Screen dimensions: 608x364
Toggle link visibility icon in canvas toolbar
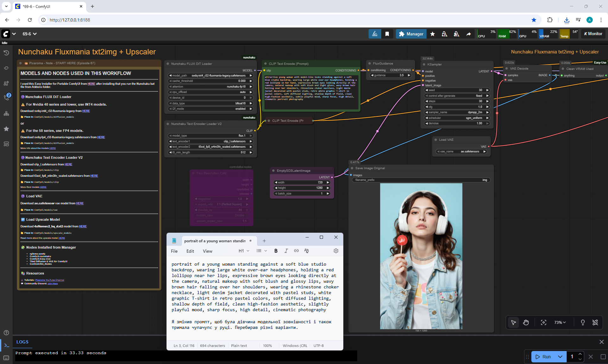pyautogui.click(x=595, y=322)
